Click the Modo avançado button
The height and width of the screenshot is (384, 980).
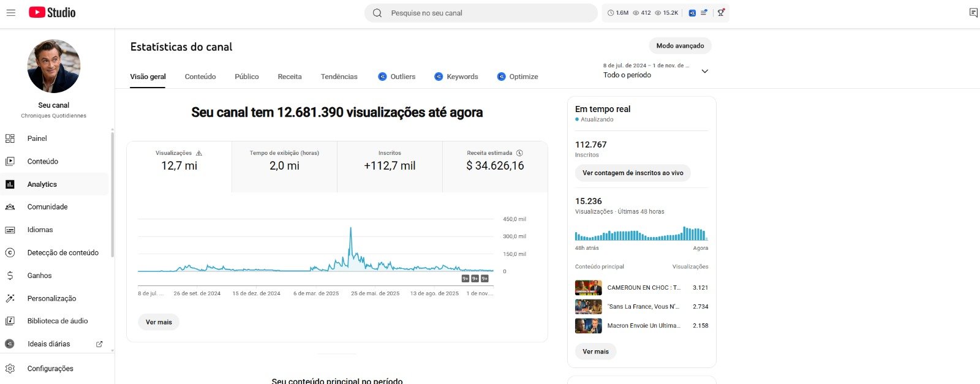point(680,46)
